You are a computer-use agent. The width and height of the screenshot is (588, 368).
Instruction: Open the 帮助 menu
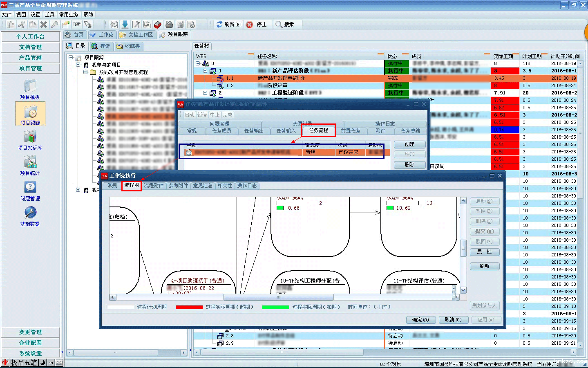click(x=88, y=14)
